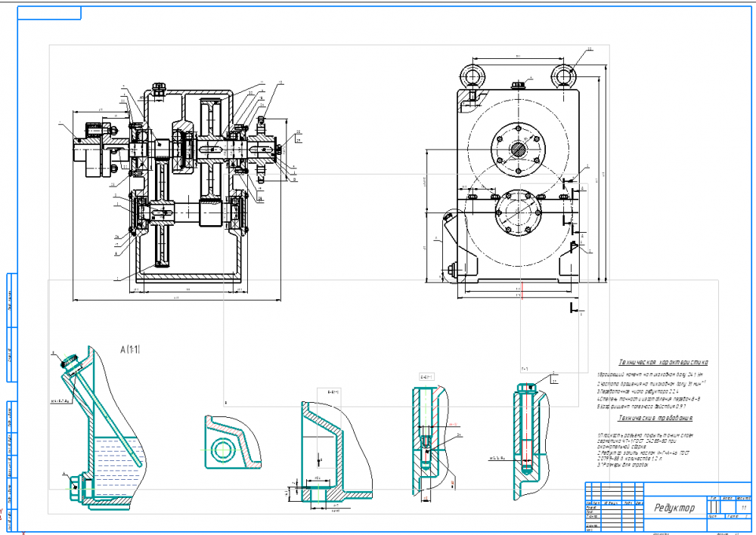
Task: Click the lower bearing cover center in the side view
Action: click(519, 214)
